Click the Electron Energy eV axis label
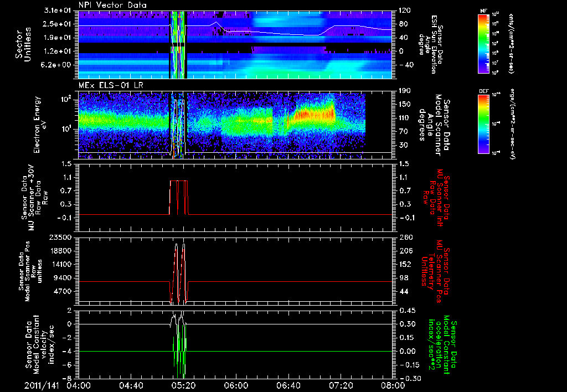The width and height of the screenshot is (567, 392). pyautogui.click(x=40, y=125)
